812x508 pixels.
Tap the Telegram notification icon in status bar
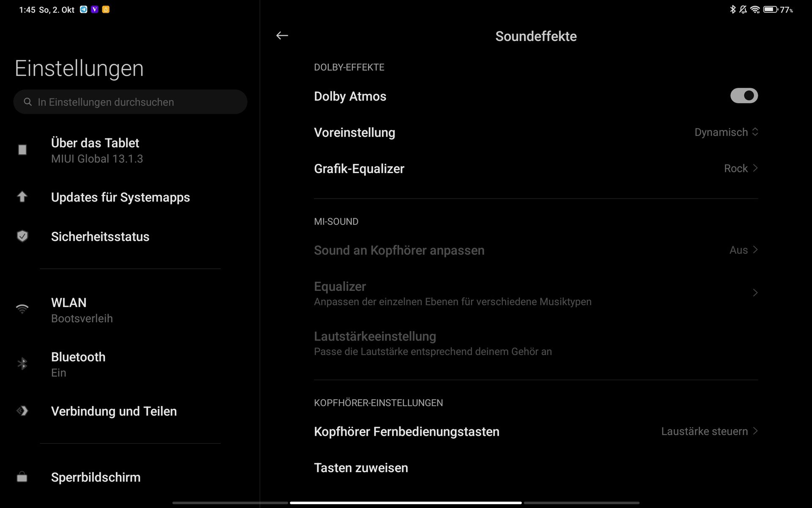tap(84, 9)
